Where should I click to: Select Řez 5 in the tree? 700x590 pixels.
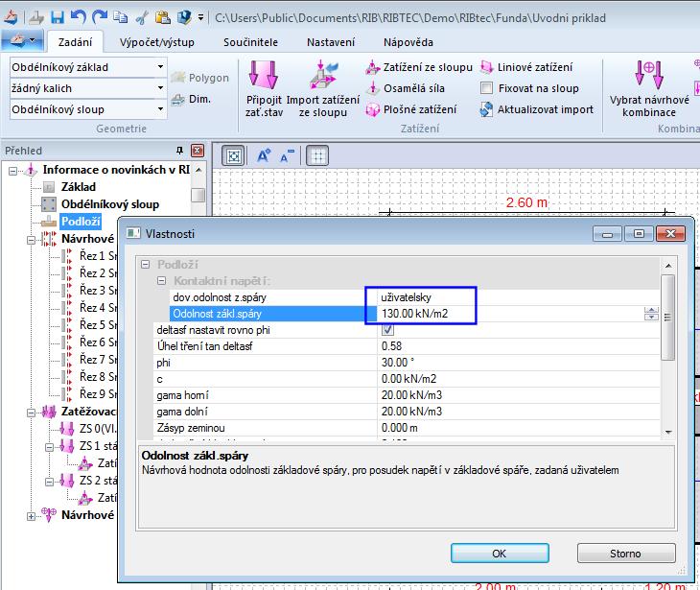pos(97,324)
